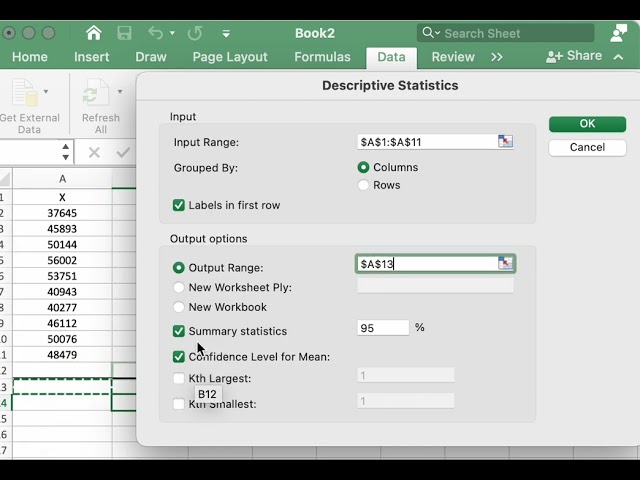Select the Data tab
640x480 pixels.
click(x=391, y=57)
